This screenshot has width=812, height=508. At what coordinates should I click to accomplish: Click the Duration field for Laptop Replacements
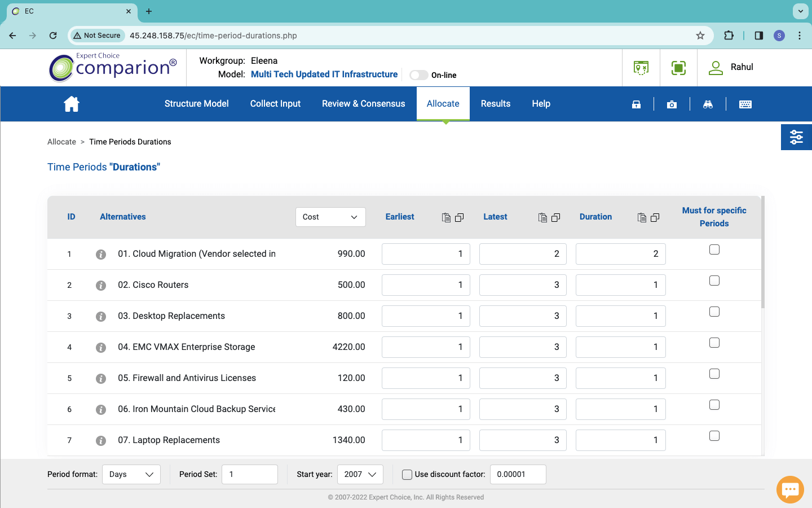tap(621, 440)
